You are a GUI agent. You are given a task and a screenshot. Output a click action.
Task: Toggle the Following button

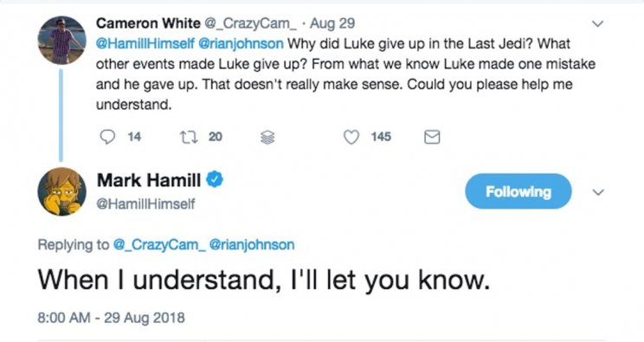coord(518,191)
